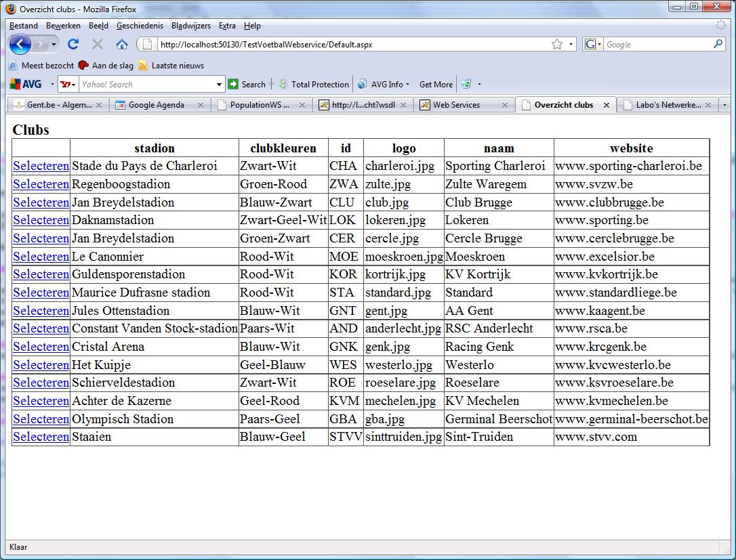Click the AVG logo in toolbar
Image resolution: width=736 pixels, height=560 pixels.
[x=26, y=85]
